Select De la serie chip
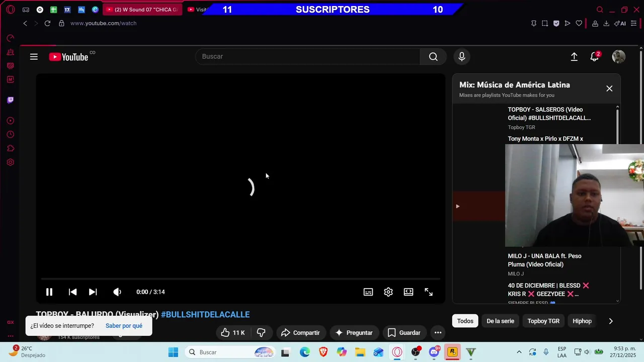Viewport: 644px width, 362px height. (x=501, y=321)
